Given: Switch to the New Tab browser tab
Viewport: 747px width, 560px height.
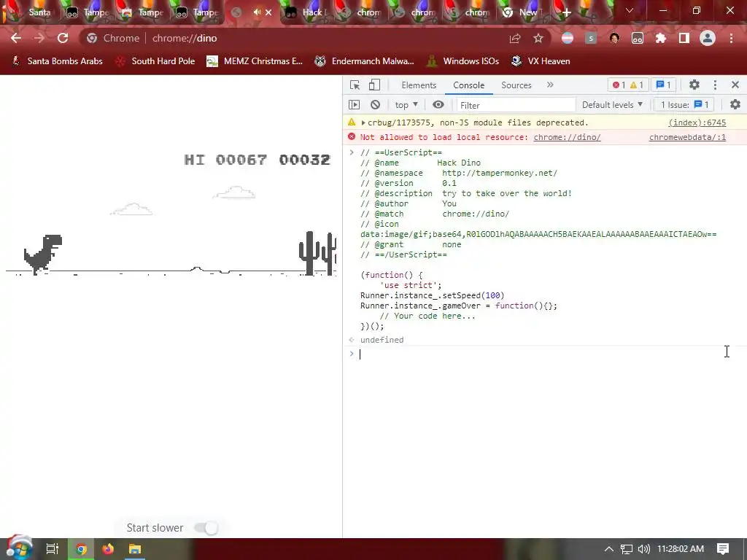Looking at the screenshot, I should pos(522,12).
